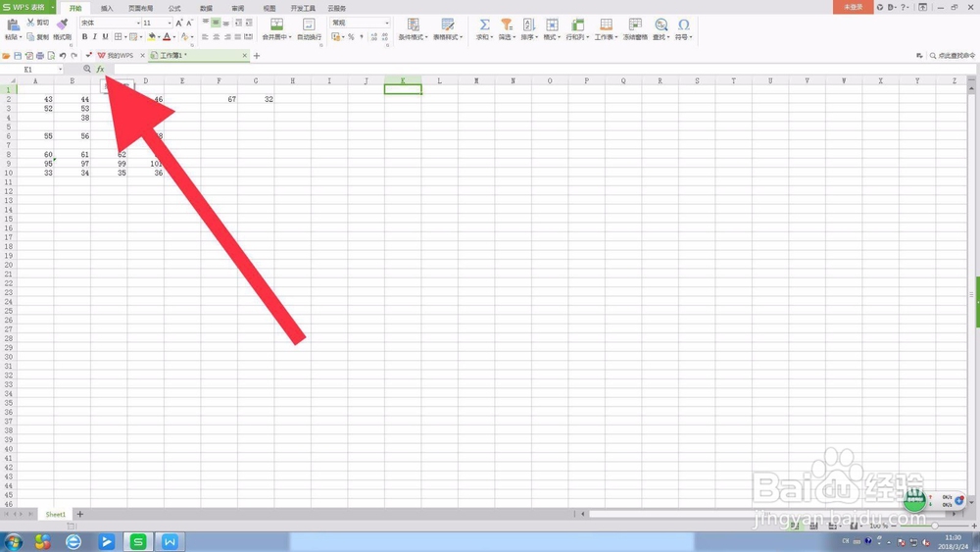This screenshot has height=552, width=980.
Task: Open Conditional Formatting menu
Action: point(414,28)
